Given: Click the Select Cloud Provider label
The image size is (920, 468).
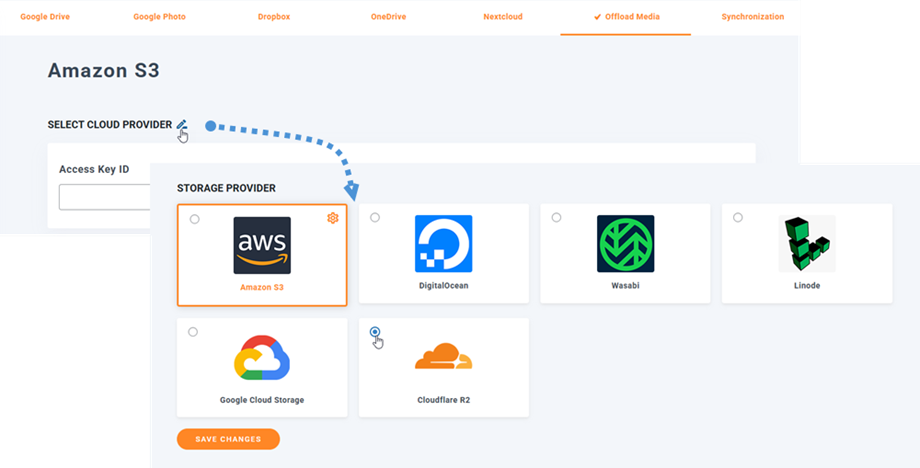Looking at the screenshot, I should click(110, 125).
